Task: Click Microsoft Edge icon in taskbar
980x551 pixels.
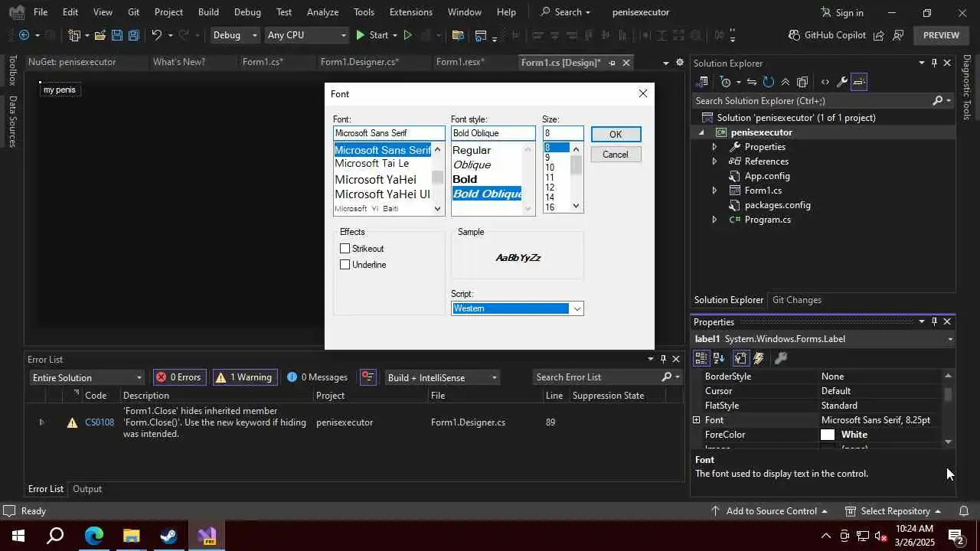Action: point(94,535)
